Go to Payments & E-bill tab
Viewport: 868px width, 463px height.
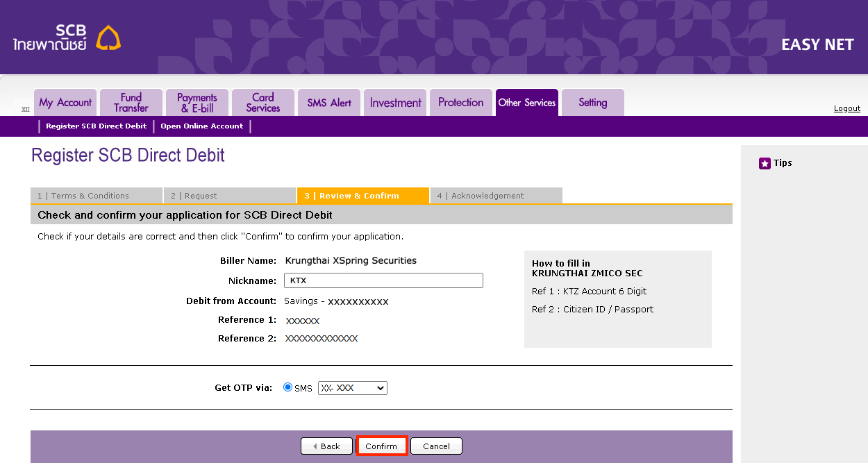197,103
